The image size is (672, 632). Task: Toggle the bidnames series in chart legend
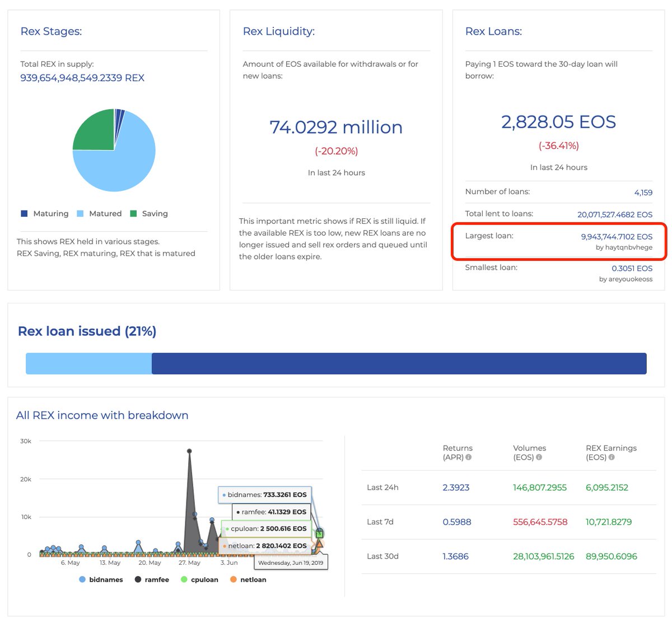(x=101, y=579)
